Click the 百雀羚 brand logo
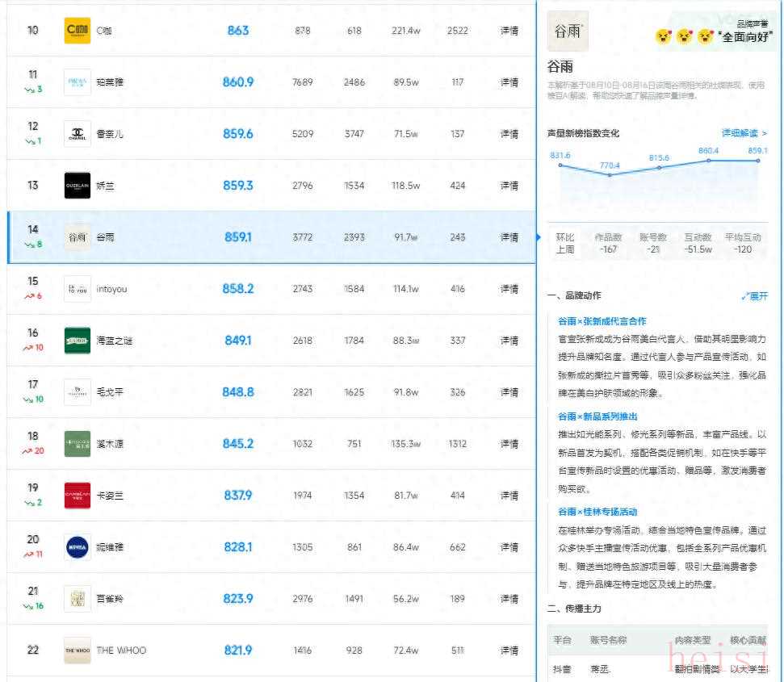This screenshot has width=784, height=682. click(78, 599)
